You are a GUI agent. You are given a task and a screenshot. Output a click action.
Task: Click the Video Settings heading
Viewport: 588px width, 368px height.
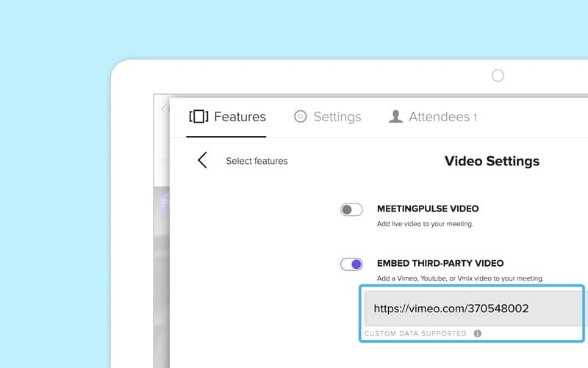(x=492, y=161)
